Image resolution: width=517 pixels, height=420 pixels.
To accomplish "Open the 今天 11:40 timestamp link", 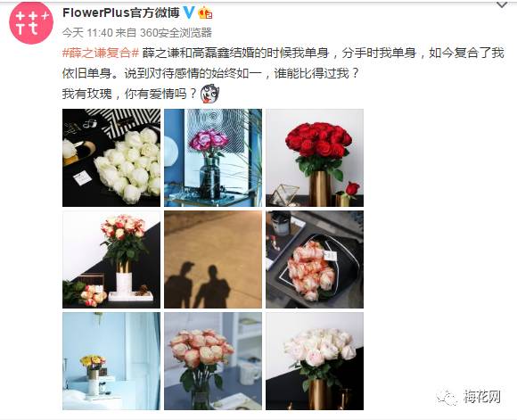I will click(x=87, y=33).
